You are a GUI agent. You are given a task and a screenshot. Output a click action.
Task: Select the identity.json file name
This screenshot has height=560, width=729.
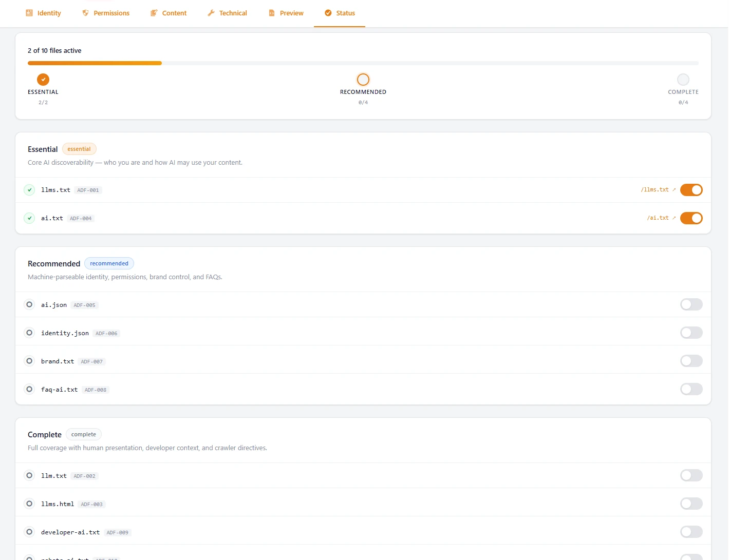[x=65, y=333]
